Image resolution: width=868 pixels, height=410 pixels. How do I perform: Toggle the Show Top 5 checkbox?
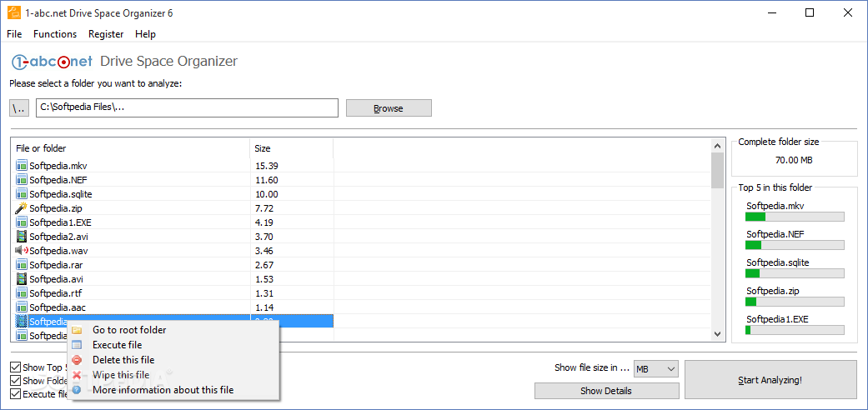click(x=16, y=367)
